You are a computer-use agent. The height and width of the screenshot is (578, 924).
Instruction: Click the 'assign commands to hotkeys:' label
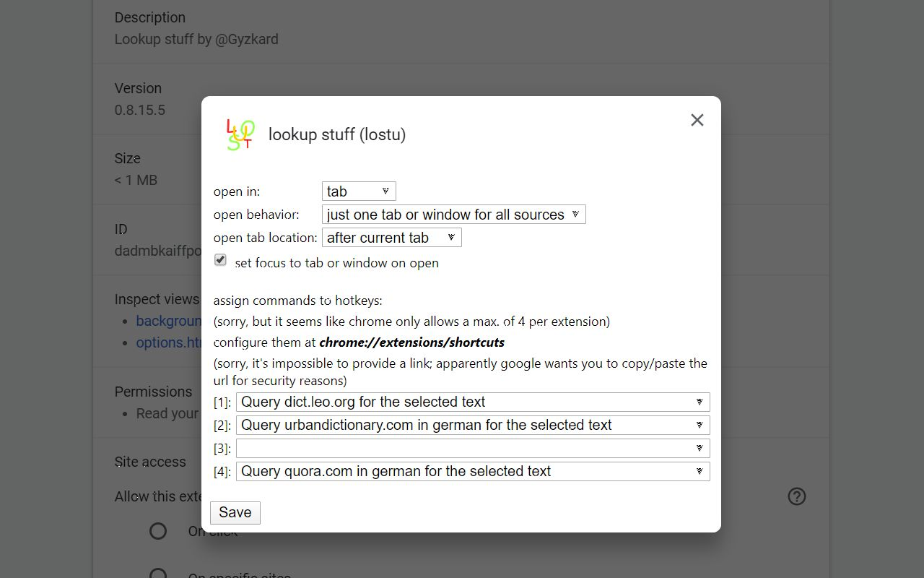coord(298,301)
